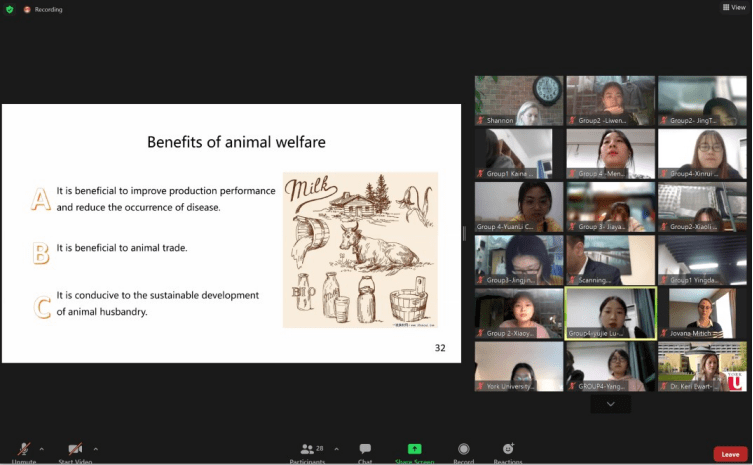The image size is (753, 465).
Task: Open video options arrow beside Start Video
Action: [x=96, y=448]
